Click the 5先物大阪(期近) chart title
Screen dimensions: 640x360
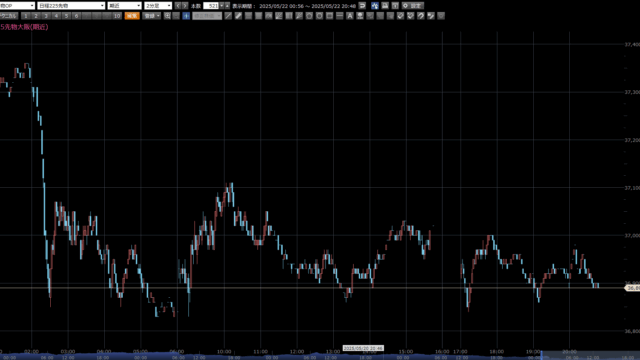click(x=24, y=27)
